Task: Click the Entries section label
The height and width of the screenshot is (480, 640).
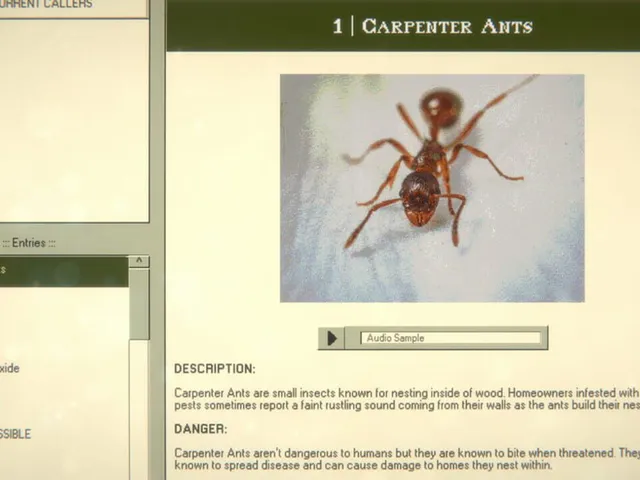Action: tap(29, 243)
